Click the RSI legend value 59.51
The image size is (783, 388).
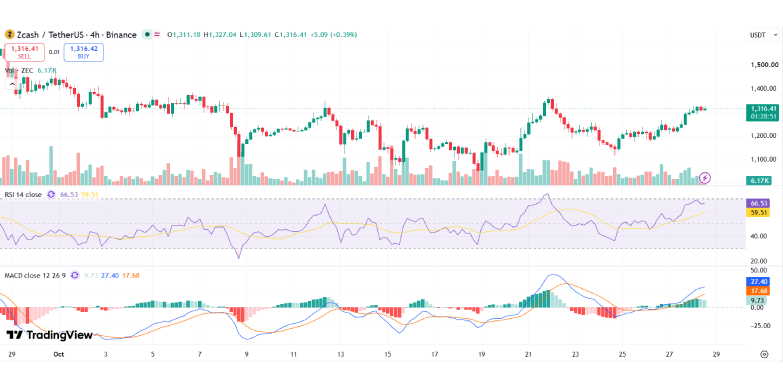(x=89, y=195)
